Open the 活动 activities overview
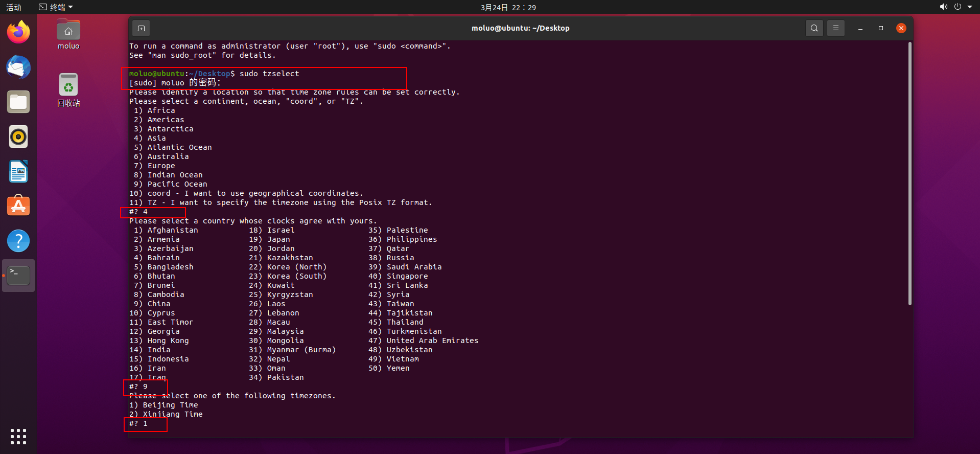The width and height of the screenshot is (980, 454). pyautogui.click(x=14, y=7)
